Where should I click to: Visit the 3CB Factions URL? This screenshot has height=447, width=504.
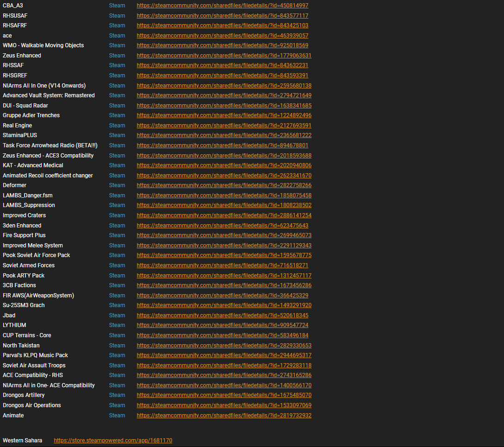point(224,285)
